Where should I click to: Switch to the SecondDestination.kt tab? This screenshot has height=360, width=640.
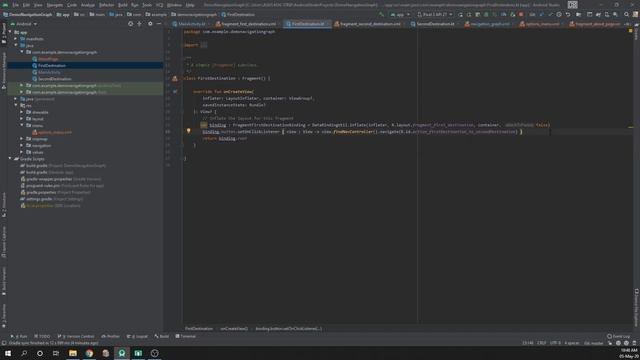433,24
